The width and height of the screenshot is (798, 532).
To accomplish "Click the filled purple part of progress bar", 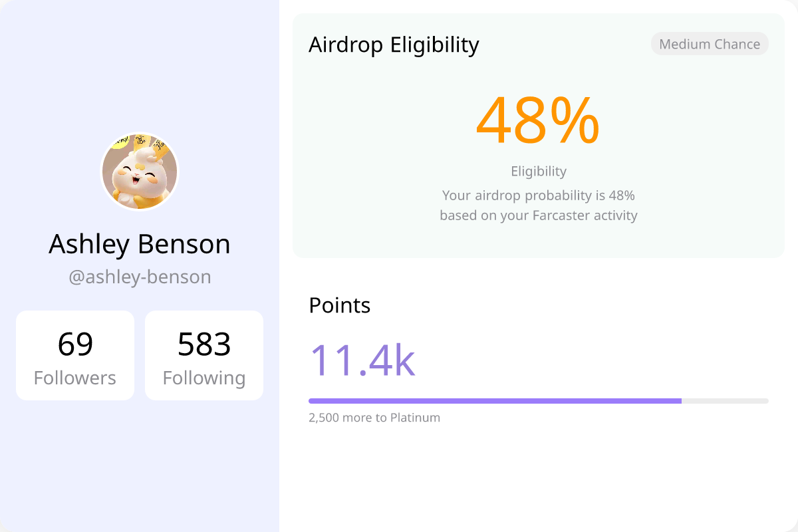I will click(495, 401).
